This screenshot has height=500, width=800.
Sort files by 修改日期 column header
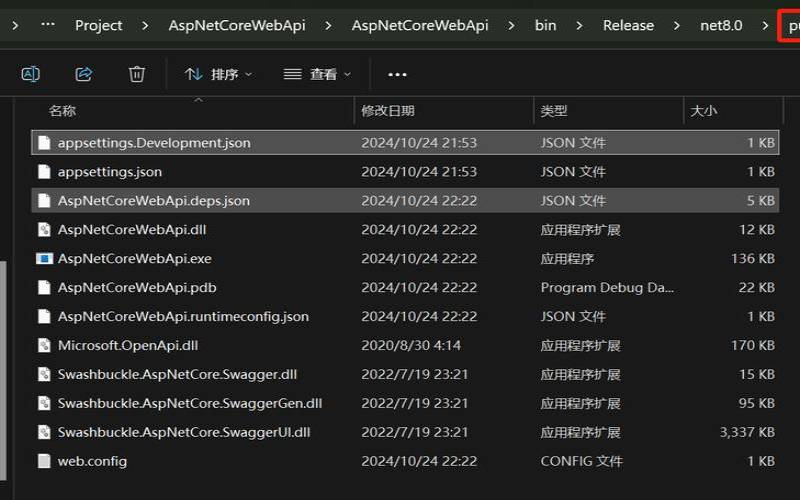(x=388, y=111)
